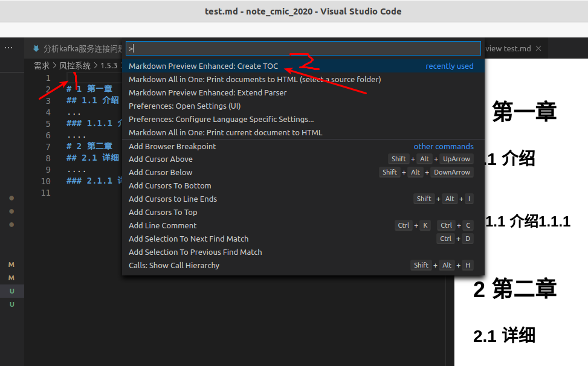This screenshot has height=366, width=588.
Task: Open Preferences: Open Settings (UI)
Action: [303, 106]
